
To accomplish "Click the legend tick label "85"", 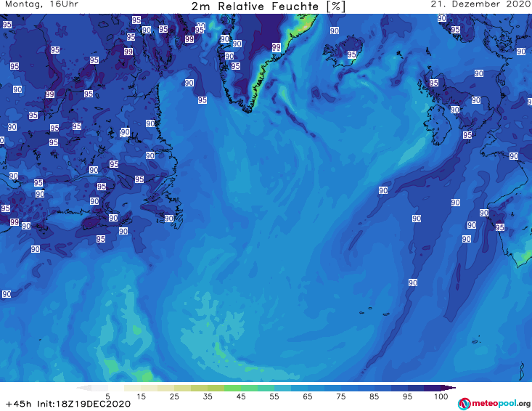I will pos(375,396).
